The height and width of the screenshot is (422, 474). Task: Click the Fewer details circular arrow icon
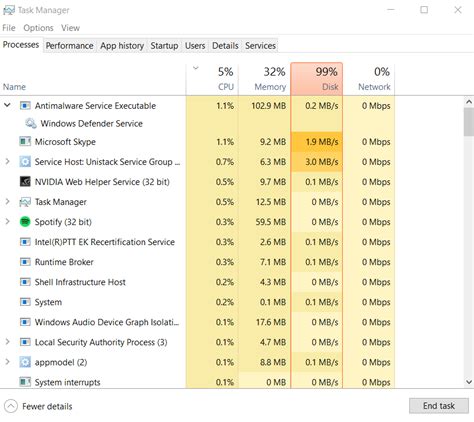click(11, 406)
